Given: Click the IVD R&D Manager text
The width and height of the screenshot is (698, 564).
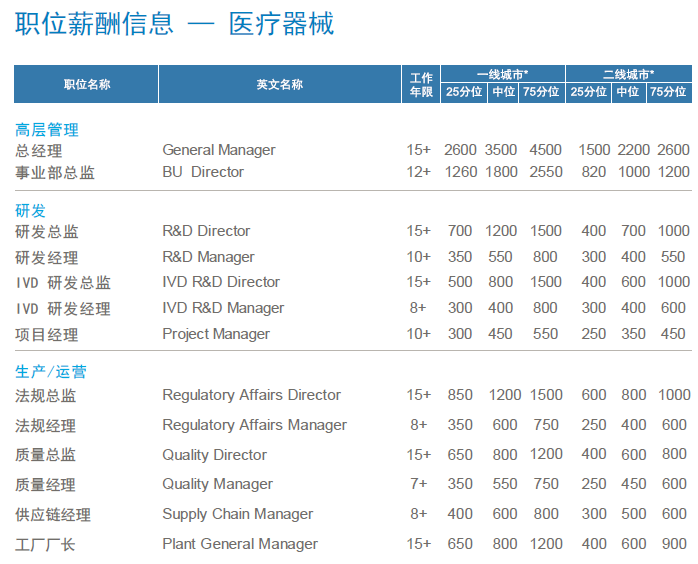Looking at the screenshot, I should pos(223,308).
